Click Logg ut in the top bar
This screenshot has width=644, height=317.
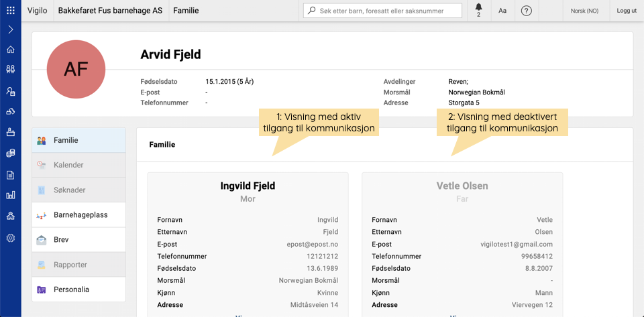tap(627, 11)
